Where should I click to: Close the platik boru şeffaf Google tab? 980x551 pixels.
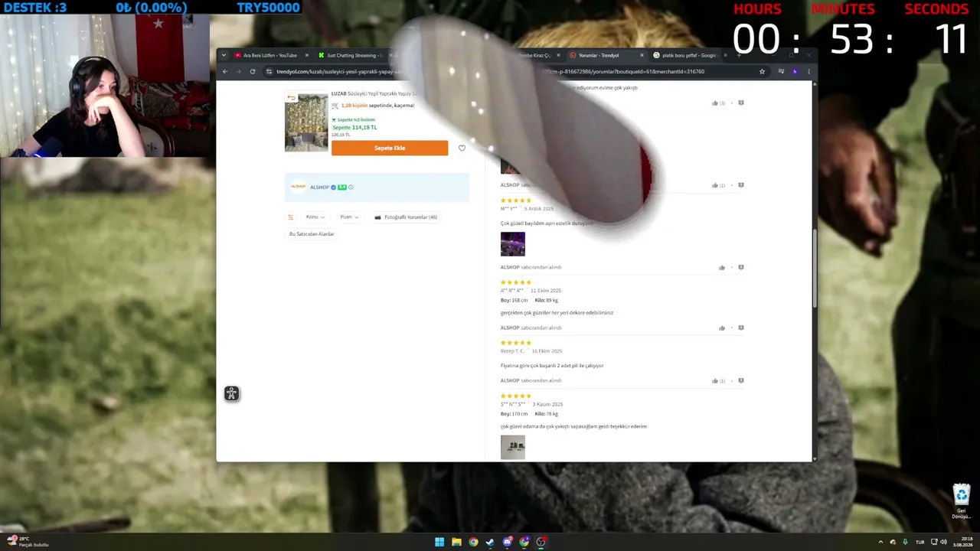pos(725,55)
